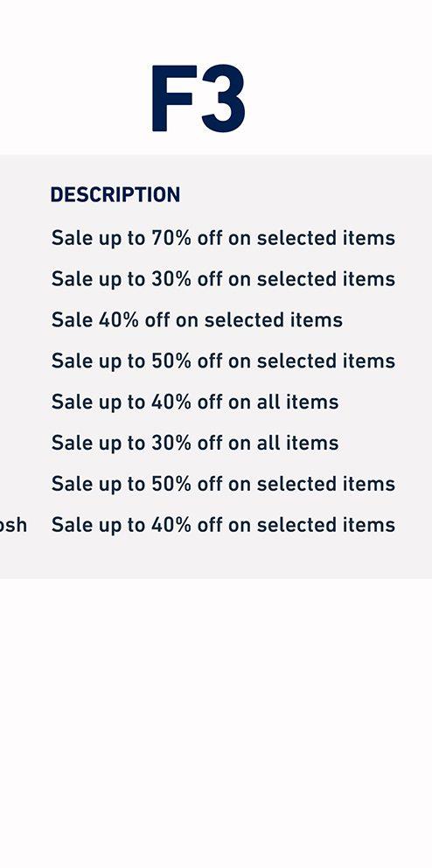Screen dimensions: 432x868
Task: Click the letter F in the heading
Action: (x=174, y=99)
